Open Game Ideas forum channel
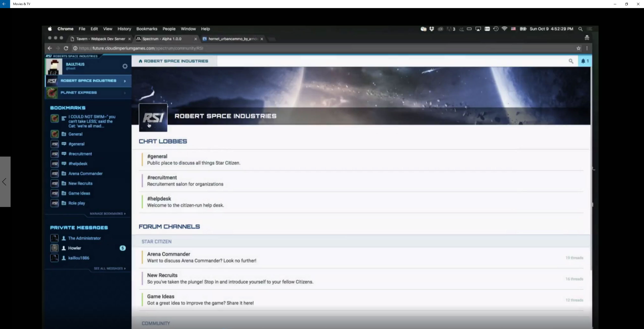 [361, 300]
